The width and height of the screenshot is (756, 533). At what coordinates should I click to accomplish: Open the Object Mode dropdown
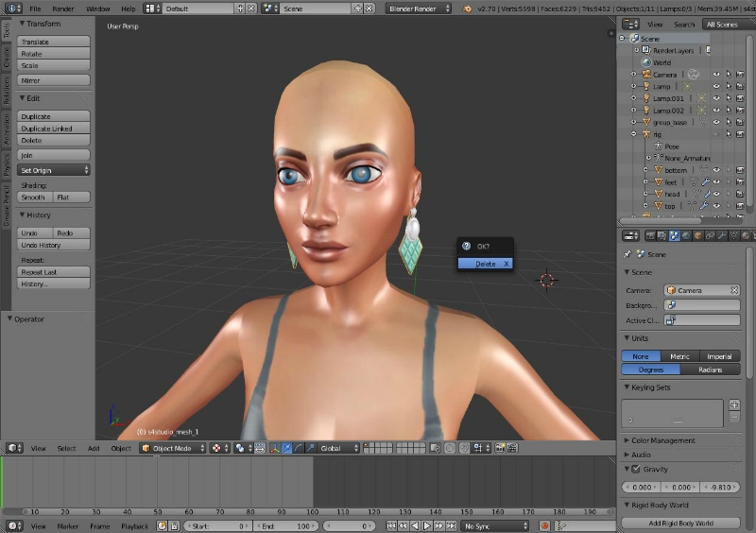[172, 448]
